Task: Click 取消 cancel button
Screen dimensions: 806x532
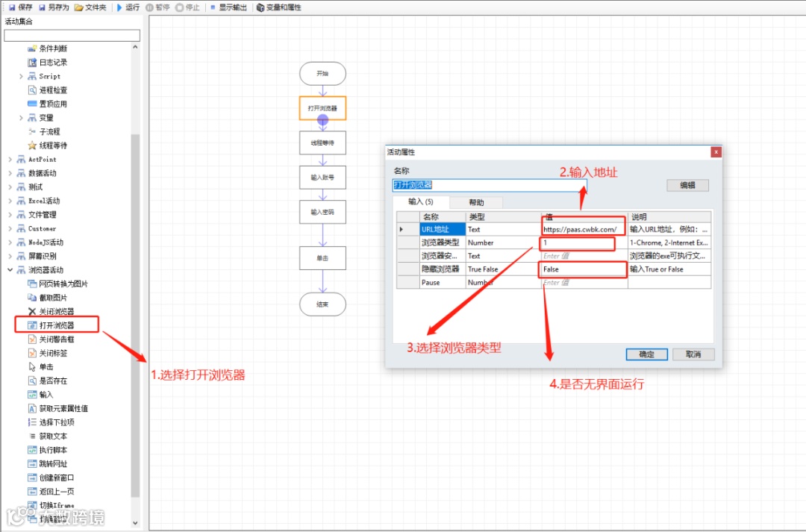Action: tap(693, 354)
